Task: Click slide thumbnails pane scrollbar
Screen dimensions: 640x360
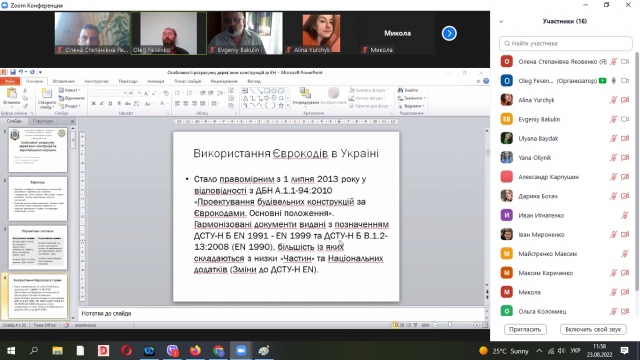Action: click(x=73, y=141)
